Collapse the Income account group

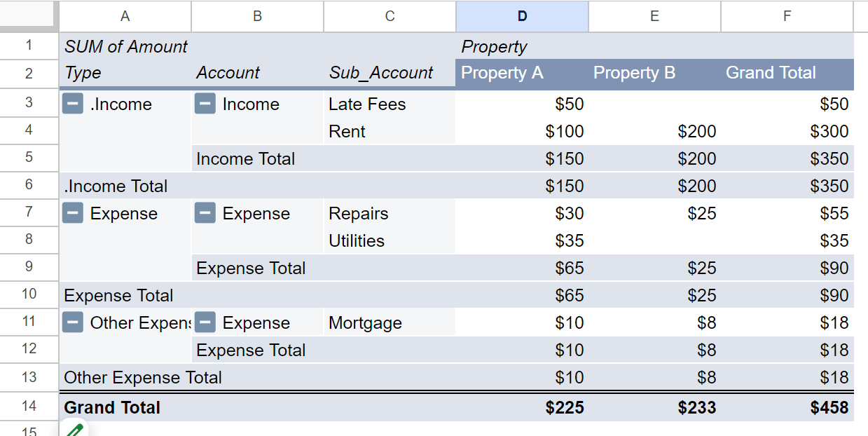click(205, 104)
